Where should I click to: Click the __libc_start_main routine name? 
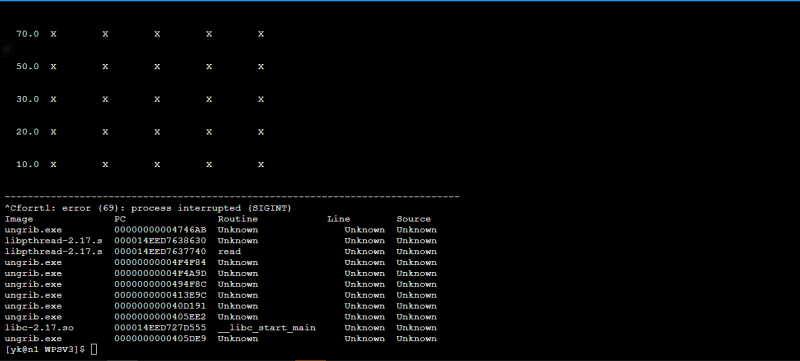coord(267,328)
